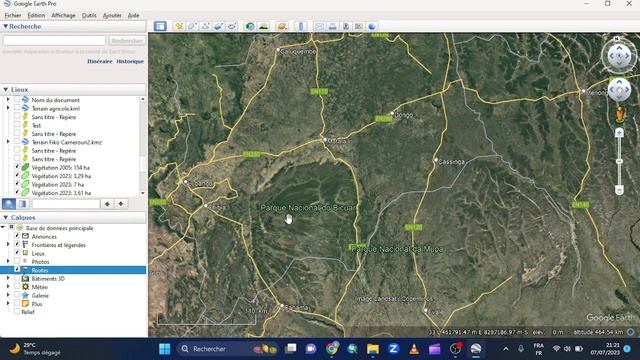Screen dimensions: 640x360
Task: Uncheck the Routes layer checkbox
Action: (x=17, y=270)
